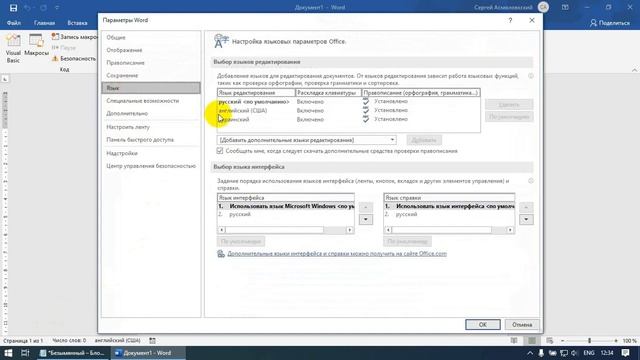Click the info icon beside interface language description
Screen dimensions: 640x360
tap(531, 181)
